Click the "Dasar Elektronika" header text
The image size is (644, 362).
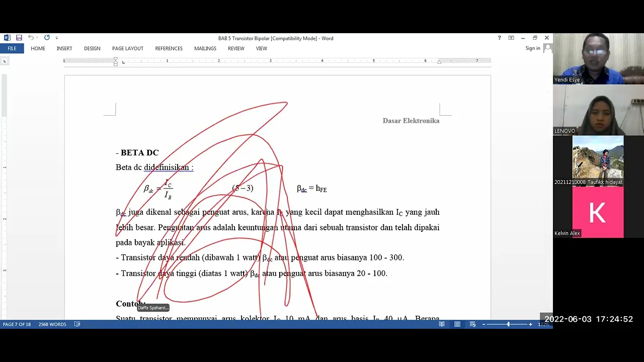point(411,121)
